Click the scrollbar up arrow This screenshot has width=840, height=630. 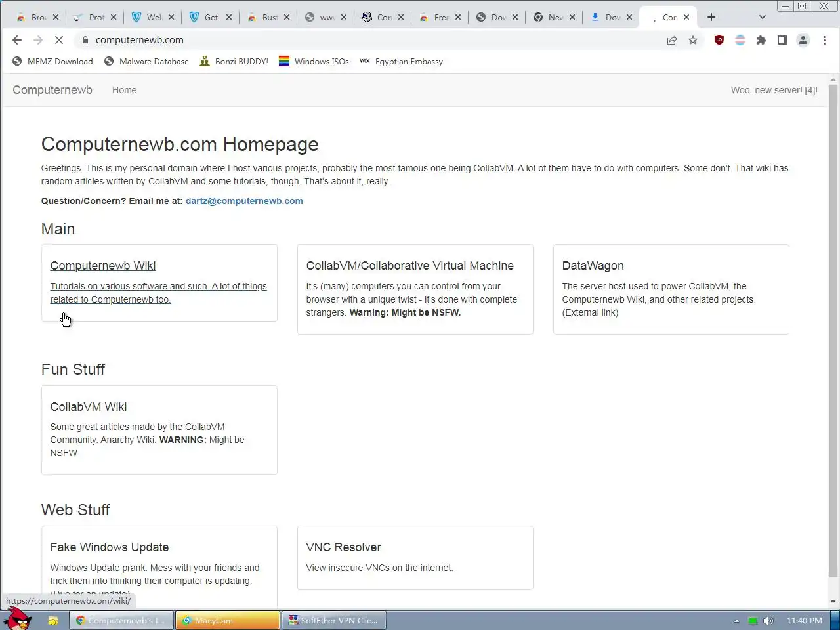833,79
